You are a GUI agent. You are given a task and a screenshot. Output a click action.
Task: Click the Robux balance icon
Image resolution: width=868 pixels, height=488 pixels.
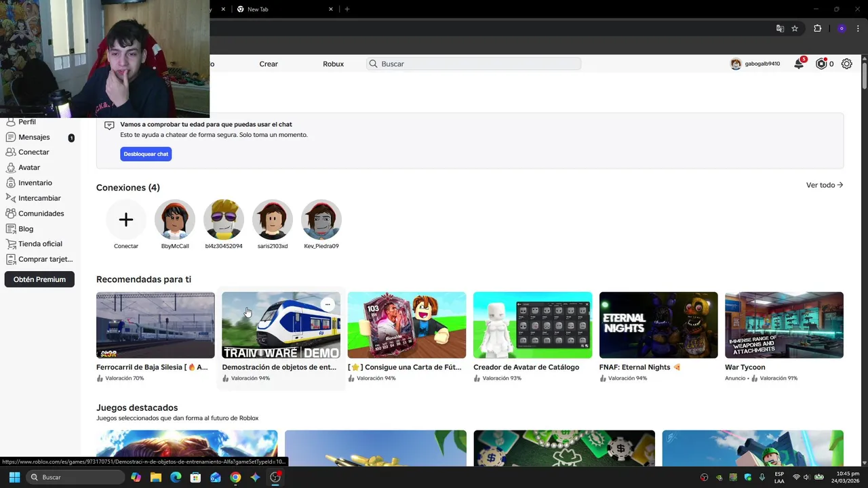tap(821, 64)
